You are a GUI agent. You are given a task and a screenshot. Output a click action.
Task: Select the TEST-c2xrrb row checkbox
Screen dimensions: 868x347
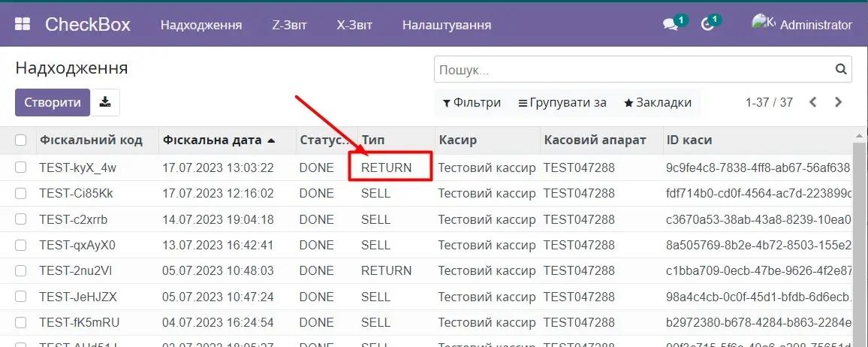21,219
